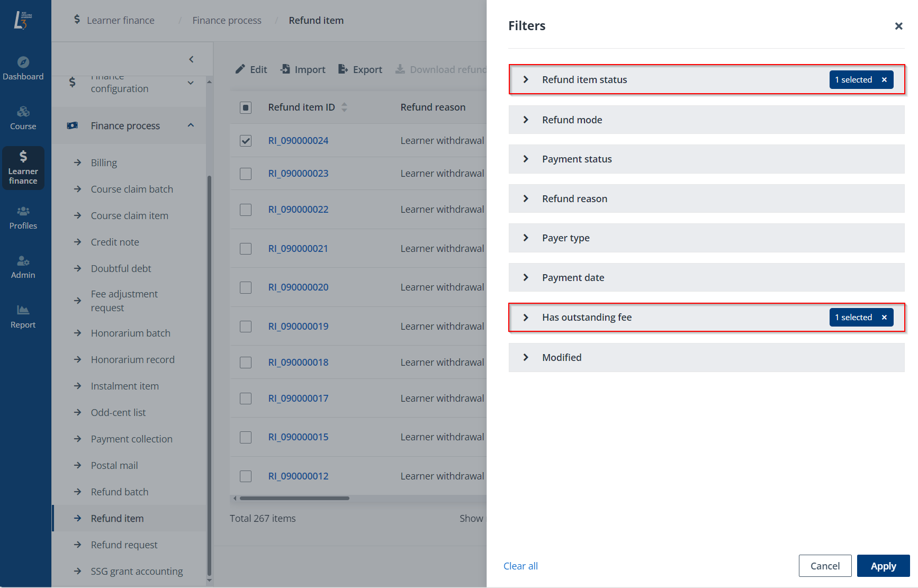Select Credit note in the side menu
918x588 pixels.
coord(115,242)
